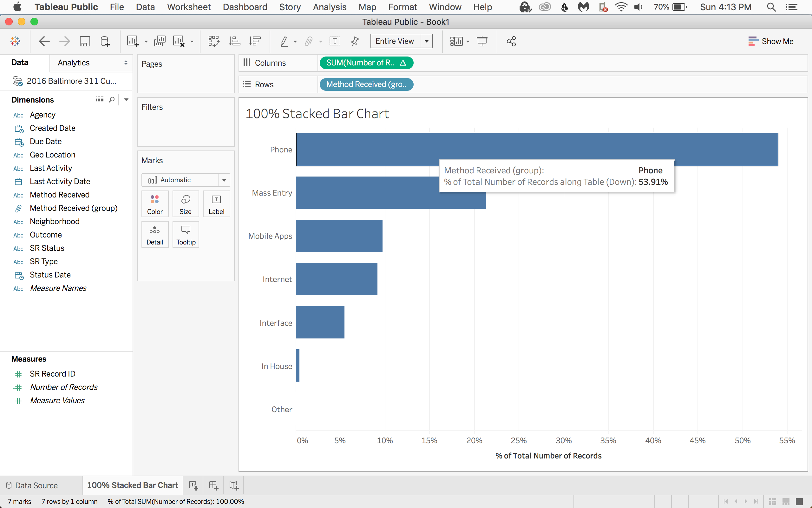
Task: Open the Worksheet menu
Action: tap(189, 7)
